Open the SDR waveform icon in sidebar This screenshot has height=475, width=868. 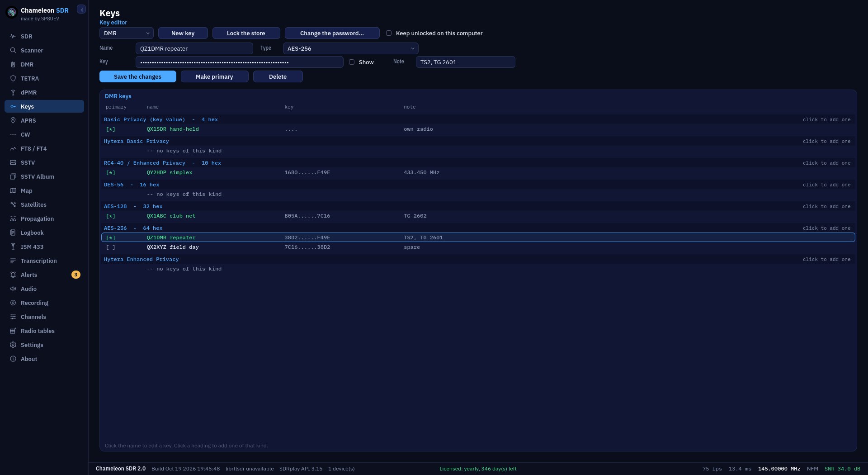click(x=13, y=36)
